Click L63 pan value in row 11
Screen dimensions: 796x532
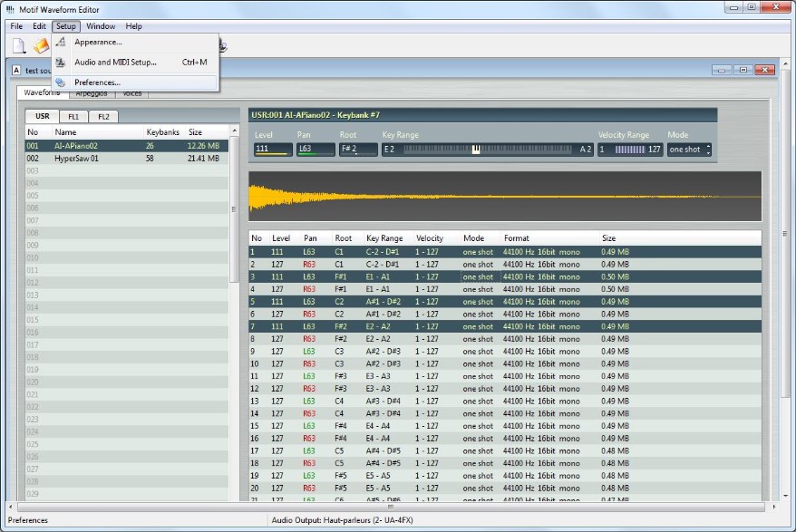(x=309, y=376)
